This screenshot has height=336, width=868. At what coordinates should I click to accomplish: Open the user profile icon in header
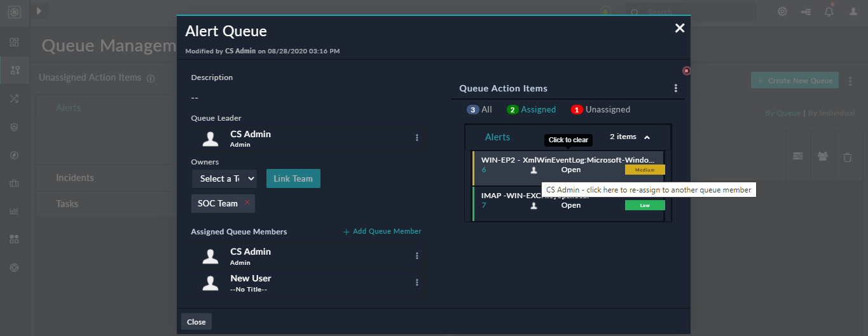tap(853, 11)
